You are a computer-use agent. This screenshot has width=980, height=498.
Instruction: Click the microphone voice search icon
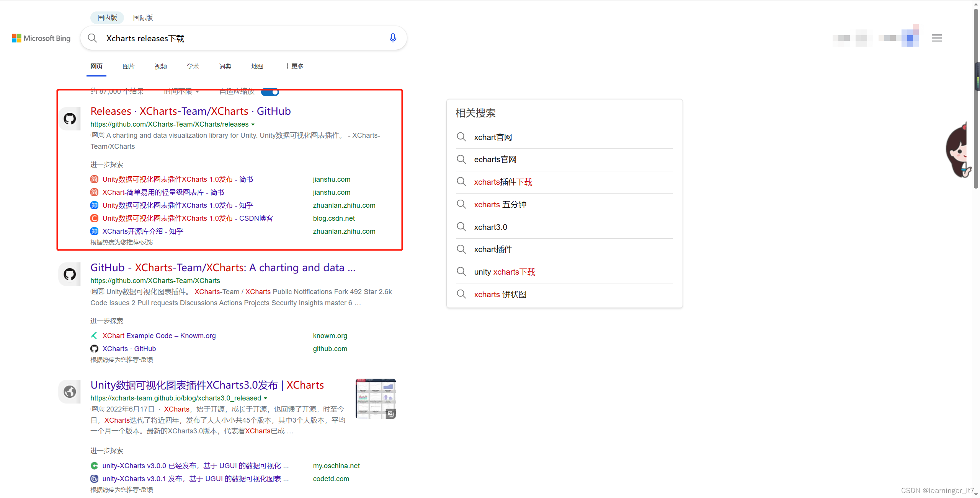[392, 38]
